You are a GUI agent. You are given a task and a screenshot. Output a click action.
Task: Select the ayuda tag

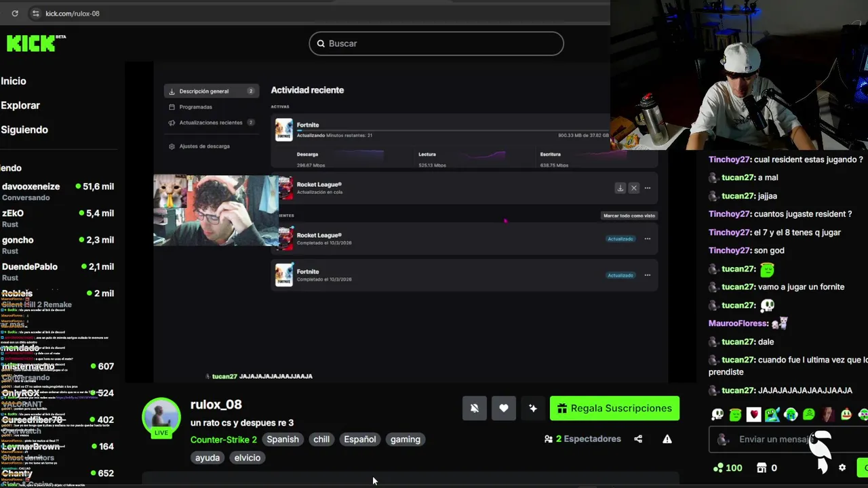click(x=208, y=457)
